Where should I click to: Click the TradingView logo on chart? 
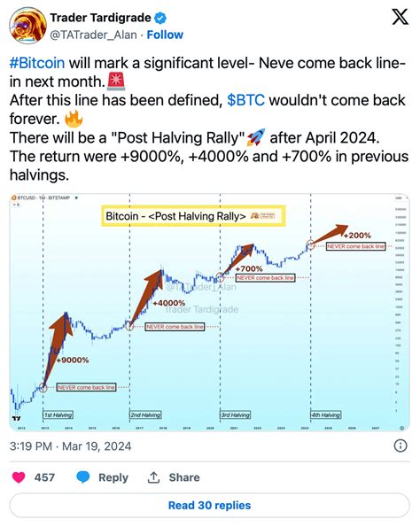point(16,418)
